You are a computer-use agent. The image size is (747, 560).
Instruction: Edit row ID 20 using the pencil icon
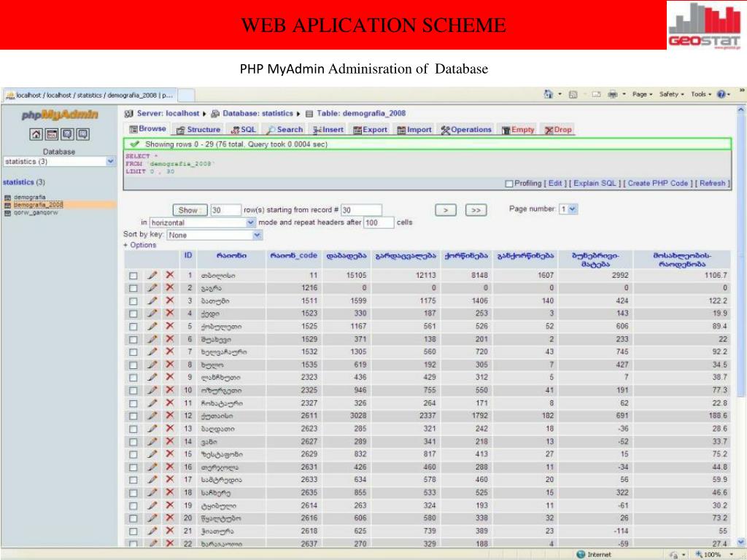click(x=152, y=518)
